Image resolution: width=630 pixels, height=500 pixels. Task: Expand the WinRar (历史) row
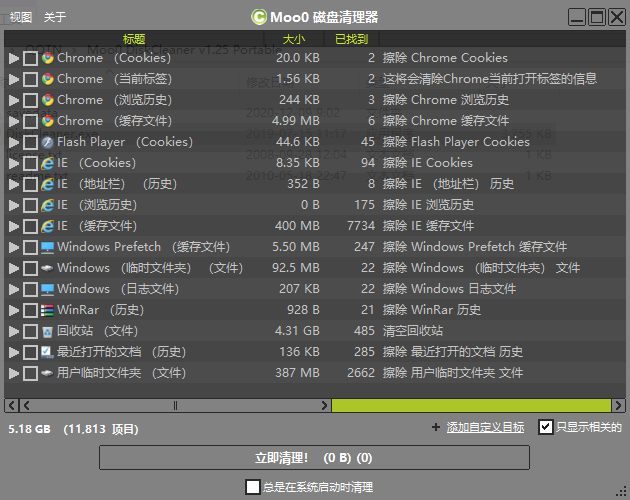pyautogui.click(x=14, y=310)
